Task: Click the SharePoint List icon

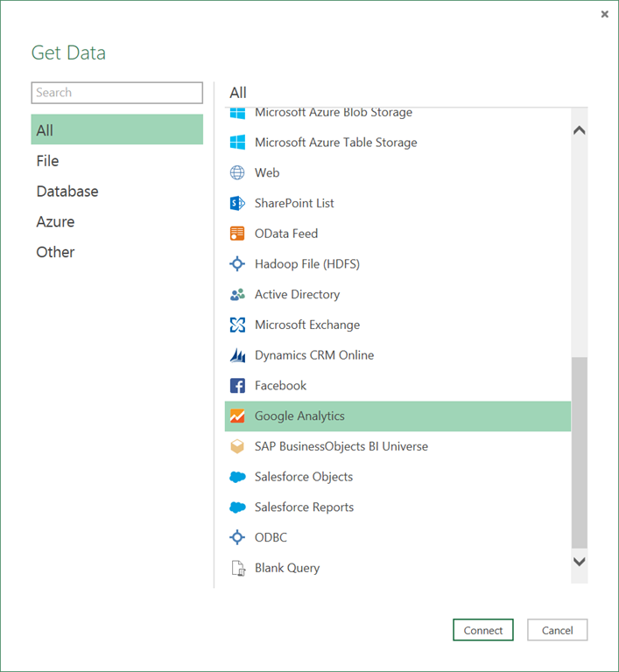Action: point(237,203)
